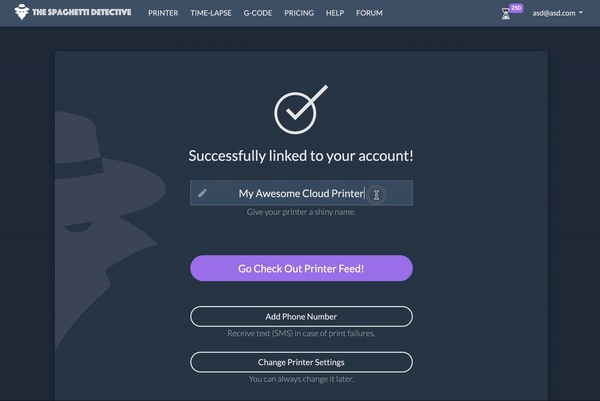Click the pencil edit icon in name field

[202, 193]
